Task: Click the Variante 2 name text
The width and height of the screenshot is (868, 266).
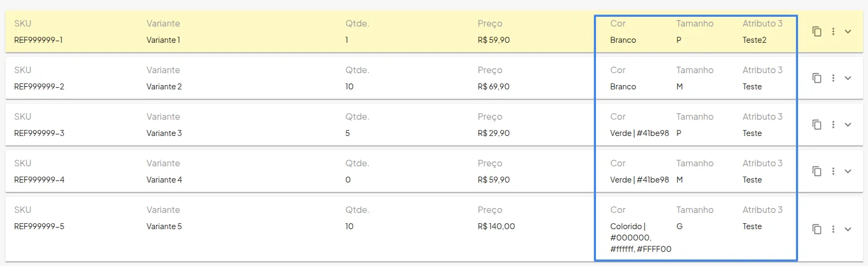Action: [164, 87]
